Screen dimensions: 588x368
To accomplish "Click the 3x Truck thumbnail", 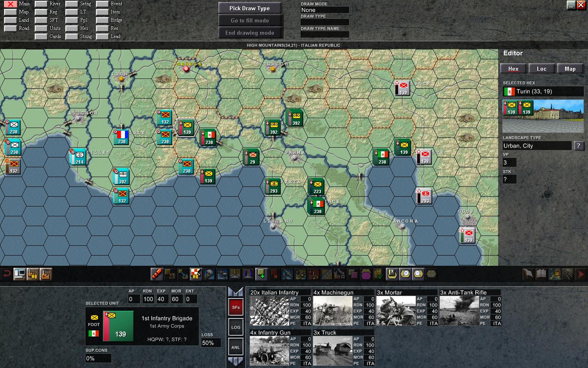I will [x=332, y=351].
